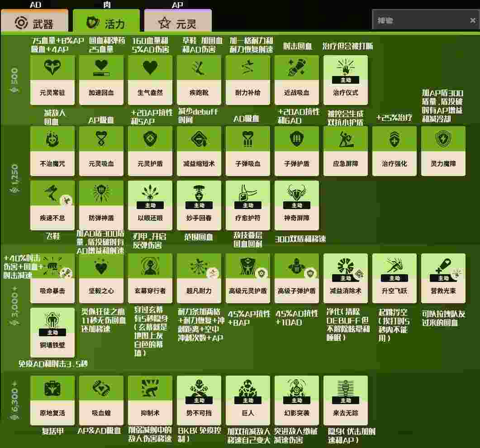Viewport: 480px width, 448px height.
Task: Pick the 灵力魔障 item
Action: pyautogui.click(x=443, y=151)
